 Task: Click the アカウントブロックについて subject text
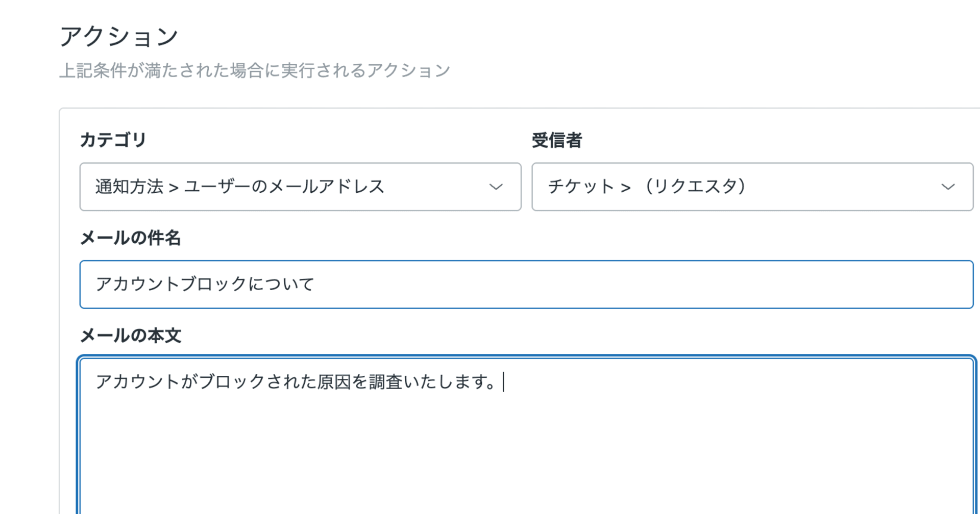pyautogui.click(x=205, y=284)
